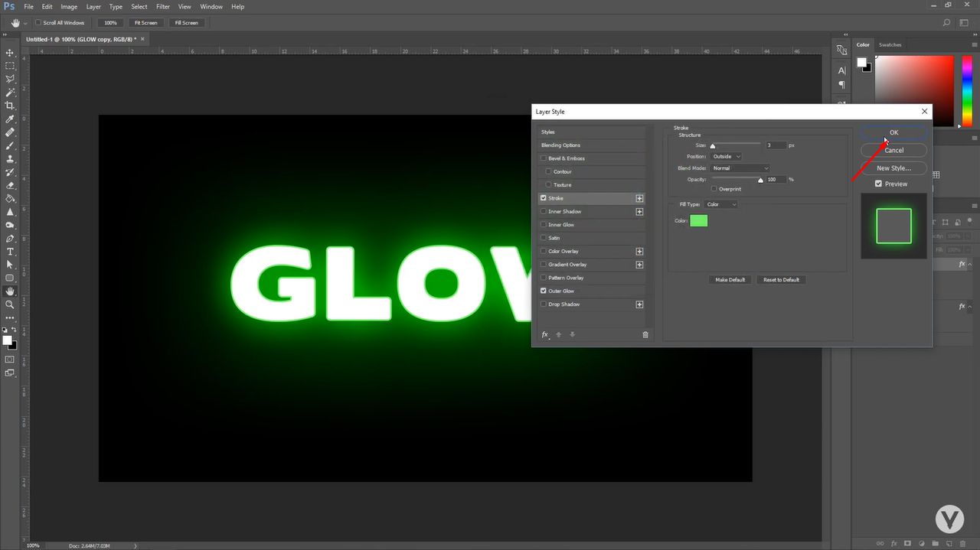Click the green stroke Color swatch
The image size is (980, 550).
(698, 221)
